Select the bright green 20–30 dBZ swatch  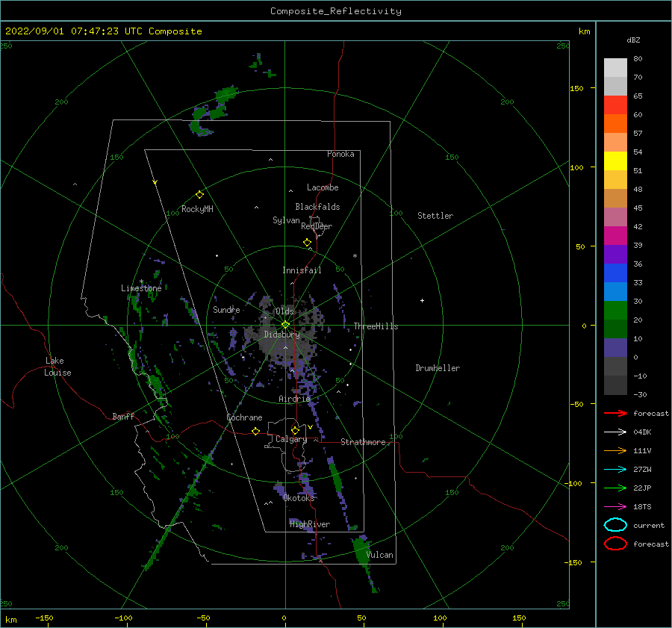coord(615,311)
